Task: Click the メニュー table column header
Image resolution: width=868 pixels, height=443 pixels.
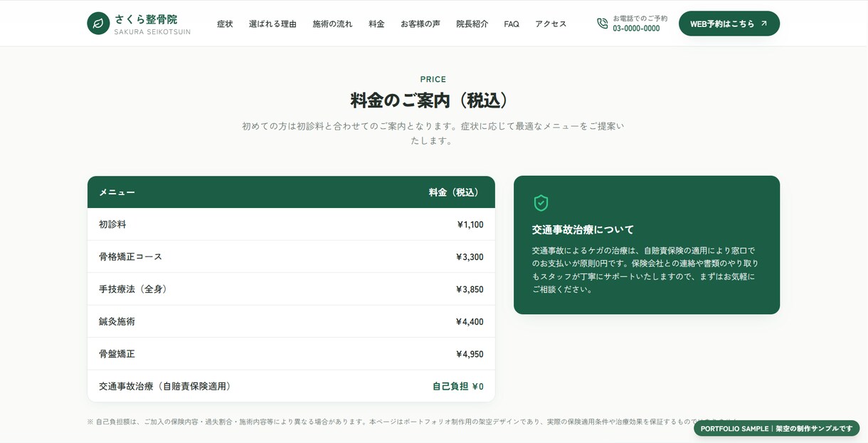Action: coord(117,192)
